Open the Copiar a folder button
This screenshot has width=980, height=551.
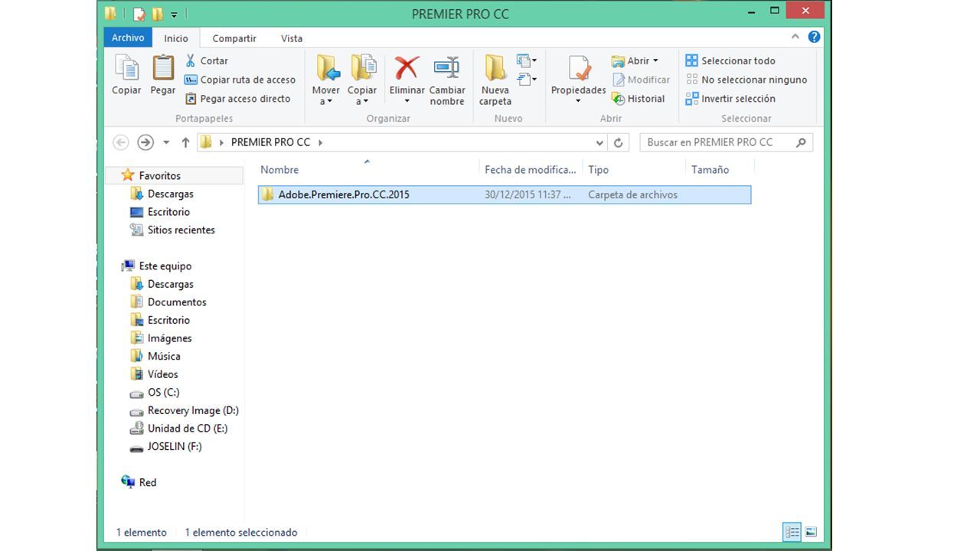pos(362,80)
